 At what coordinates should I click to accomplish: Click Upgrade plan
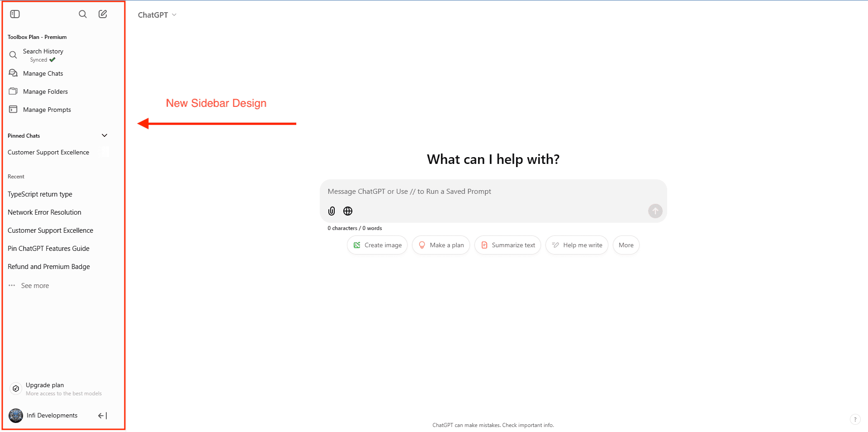pos(45,385)
